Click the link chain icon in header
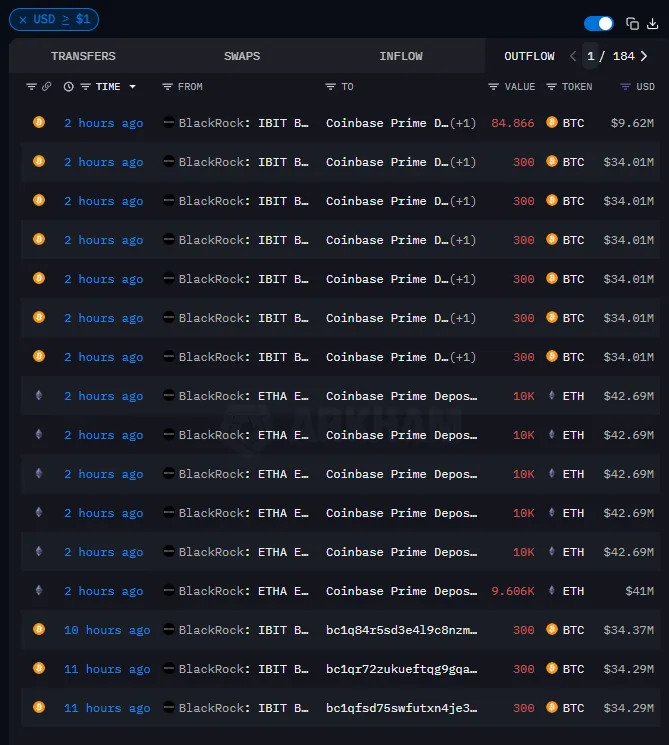Screen dimensions: 669x745 tap(46, 87)
